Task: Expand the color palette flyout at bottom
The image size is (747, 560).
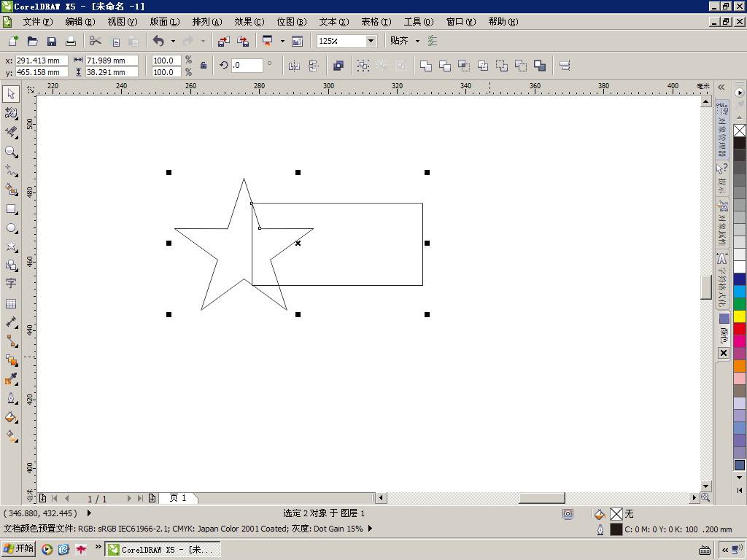Action: 740,490
